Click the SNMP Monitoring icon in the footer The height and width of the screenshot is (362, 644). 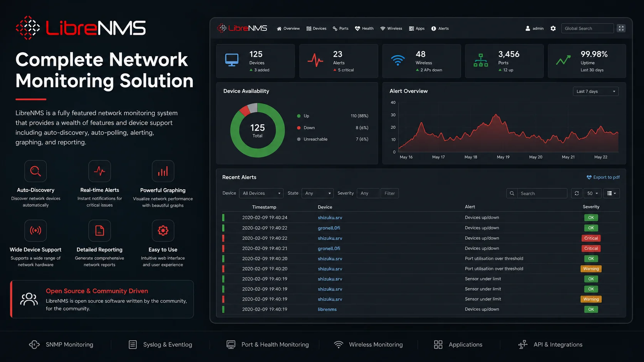point(34,345)
